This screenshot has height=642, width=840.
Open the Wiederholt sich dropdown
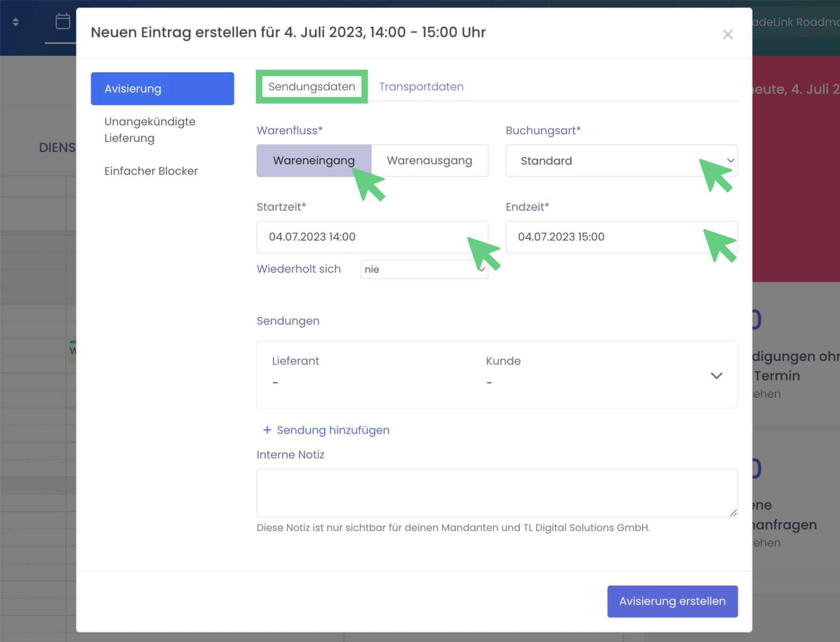424,269
